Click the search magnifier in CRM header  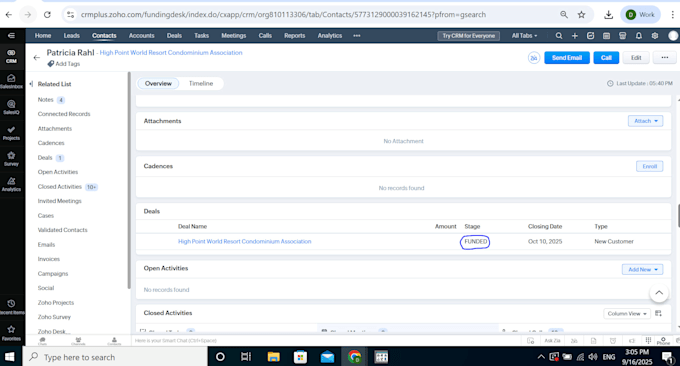point(559,36)
